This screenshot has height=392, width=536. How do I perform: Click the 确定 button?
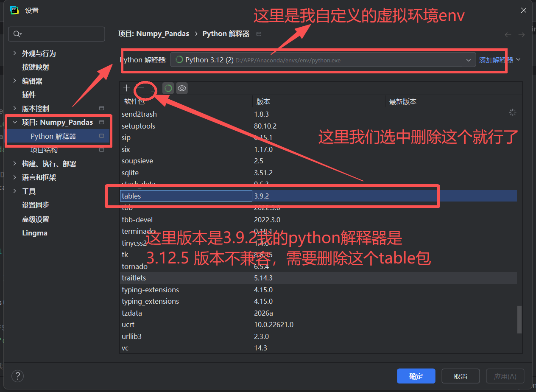tap(416, 376)
